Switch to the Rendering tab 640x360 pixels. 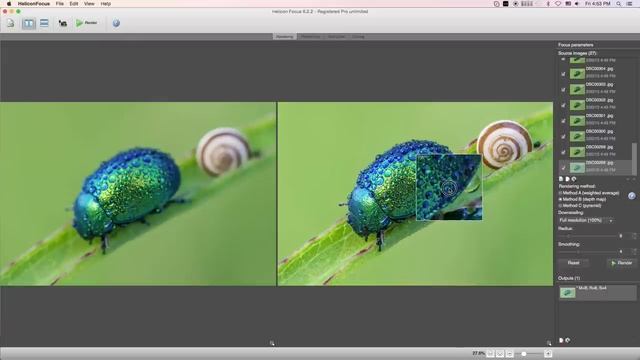pyautogui.click(x=284, y=37)
